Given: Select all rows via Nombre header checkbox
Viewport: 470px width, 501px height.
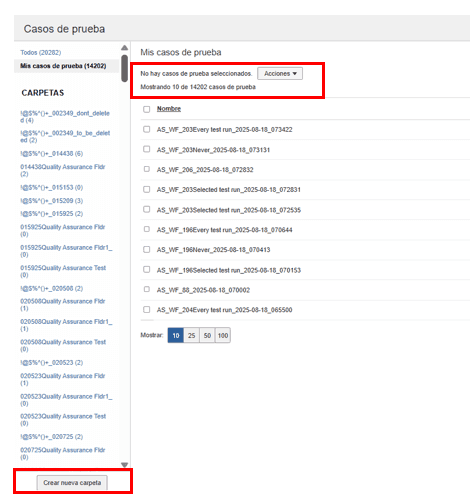Looking at the screenshot, I should [146, 109].
